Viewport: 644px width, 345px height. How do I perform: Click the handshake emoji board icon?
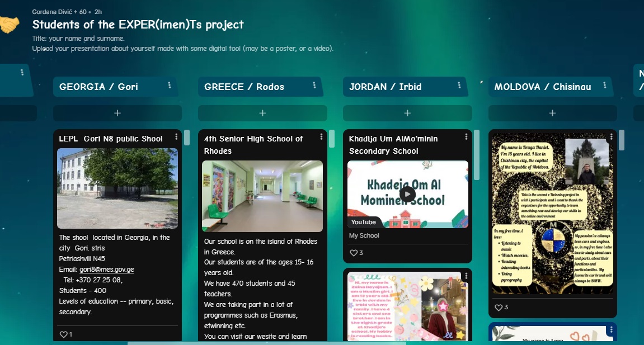10,25
